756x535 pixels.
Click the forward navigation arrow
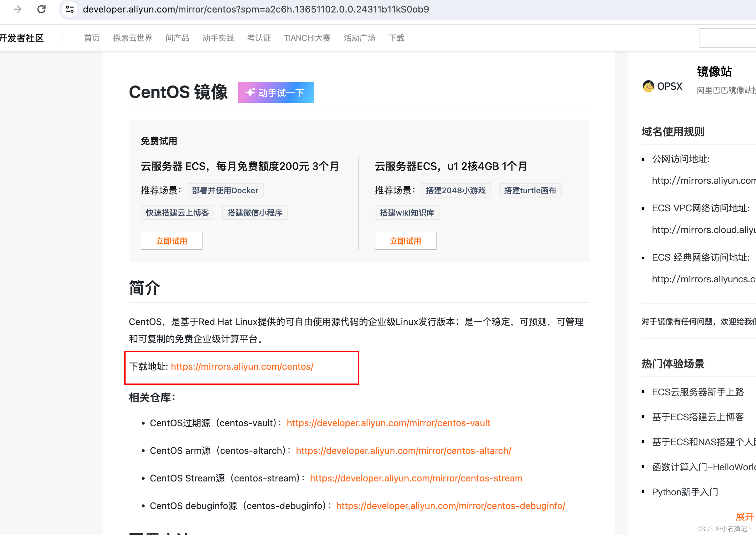pos(17,9)
